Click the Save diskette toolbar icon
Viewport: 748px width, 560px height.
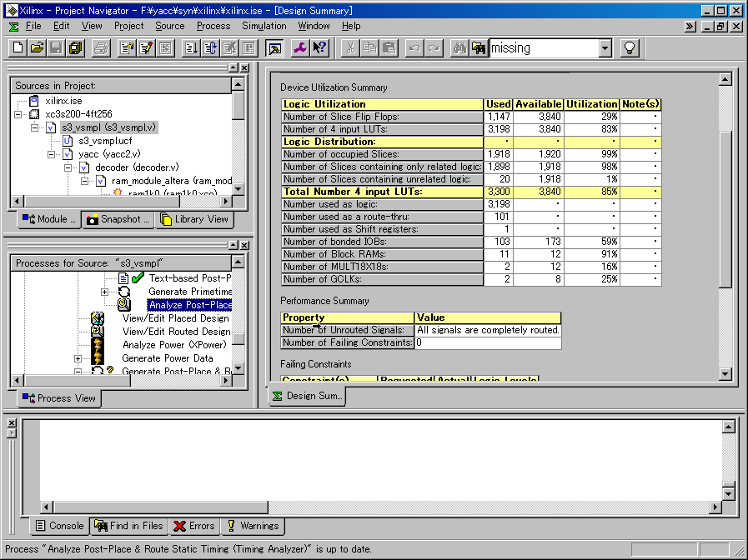(56, 47)
